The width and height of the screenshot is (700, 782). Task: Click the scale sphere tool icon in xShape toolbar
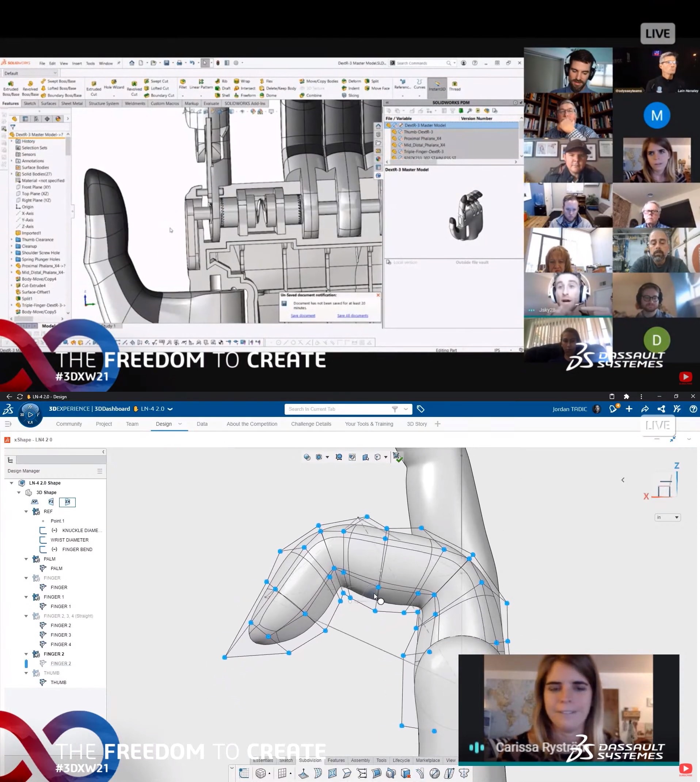point(435,773)
